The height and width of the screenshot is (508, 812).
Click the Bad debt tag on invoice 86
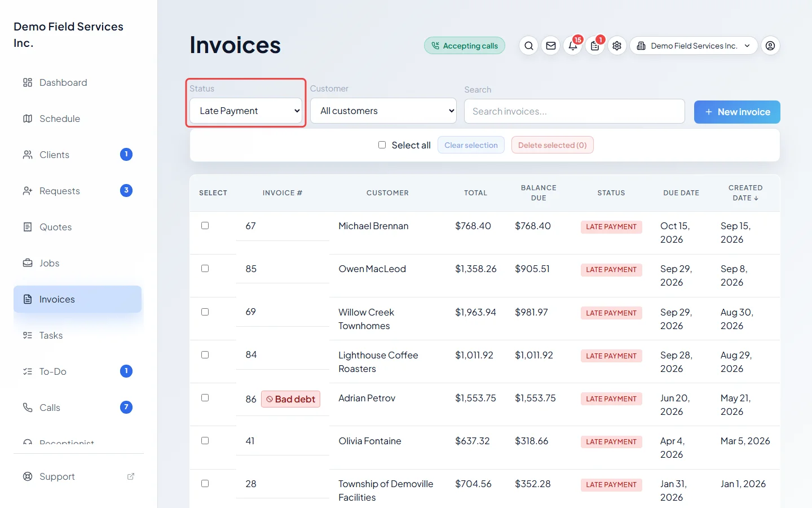point(290,399)
